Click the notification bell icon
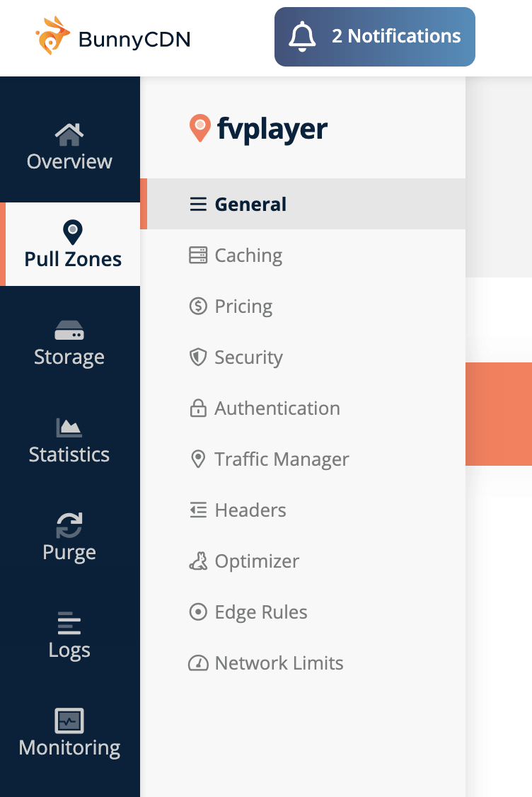This screenshot has width=532, height=797. 302,37
